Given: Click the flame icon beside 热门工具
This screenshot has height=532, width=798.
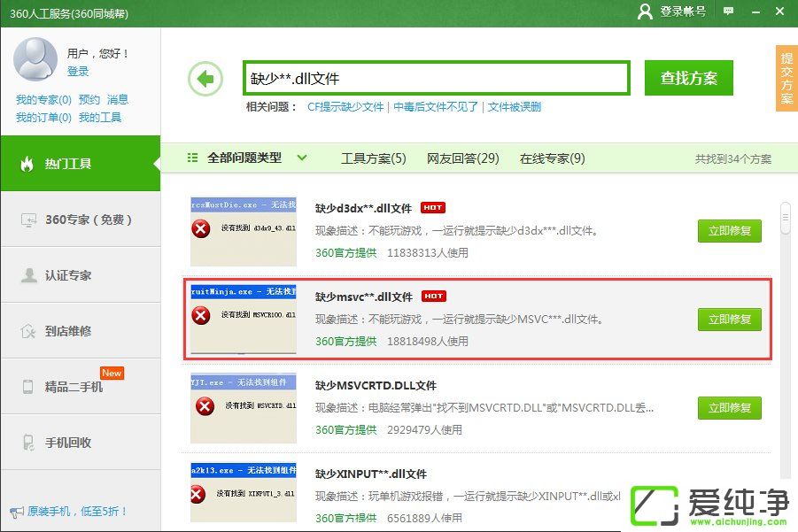Looking at the screenshot, I should (27, 164).
